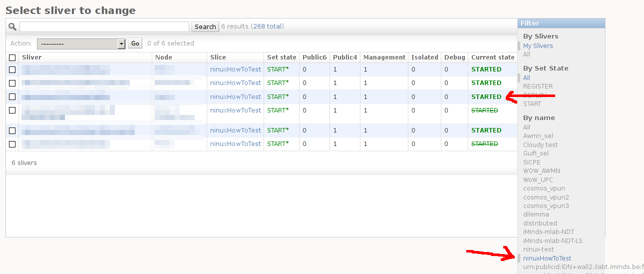Image resolution: width=644 pixels, height=274 pixels.
Task: Sort table by Current state column
Action: (492, 57)
